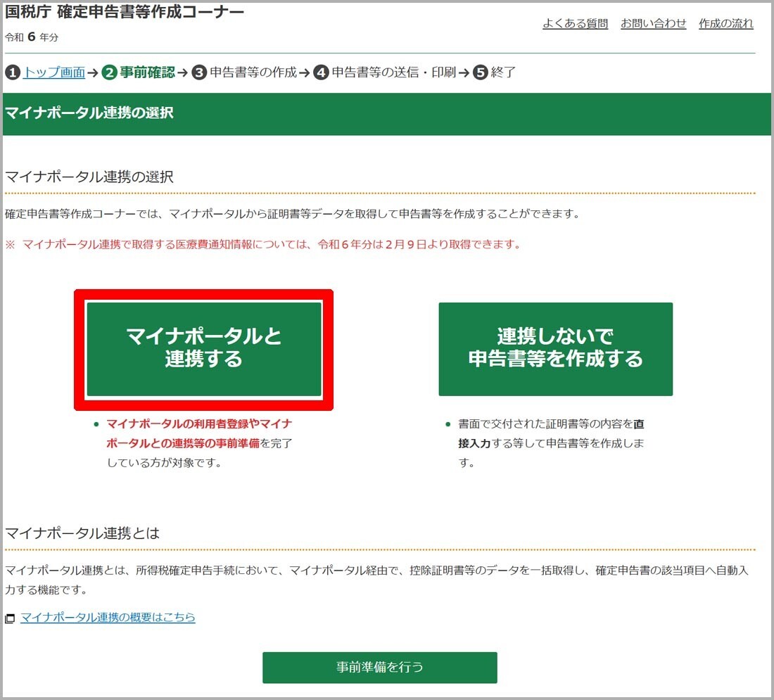
Task: Click note starting 書面で交付された証明書等
Action: tap(551, 443)
